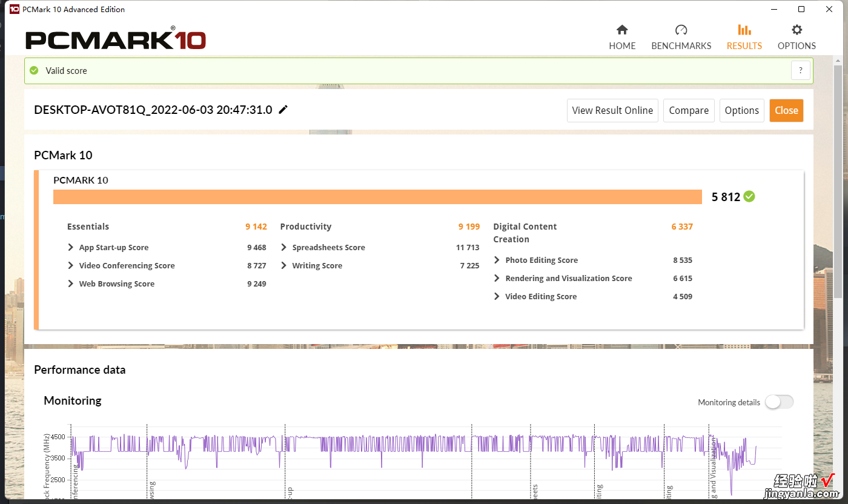
Task: Click the PCMark 10 title bar app icon
Action: coord(14,9)
